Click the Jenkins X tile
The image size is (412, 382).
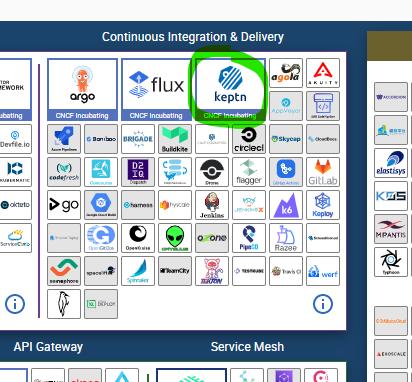tap(249, 205)
